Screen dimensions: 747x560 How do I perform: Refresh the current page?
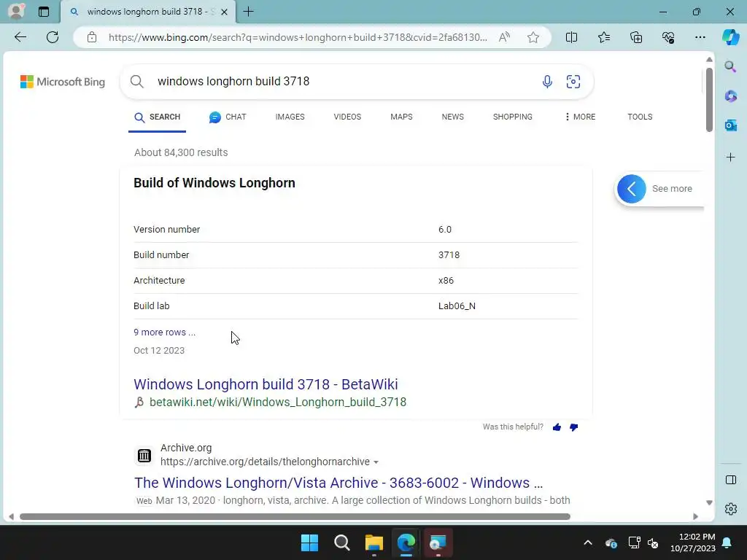53,37
